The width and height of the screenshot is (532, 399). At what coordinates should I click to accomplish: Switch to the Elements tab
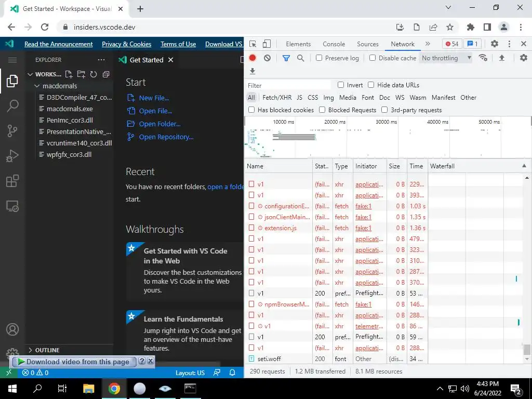(298, 44)
